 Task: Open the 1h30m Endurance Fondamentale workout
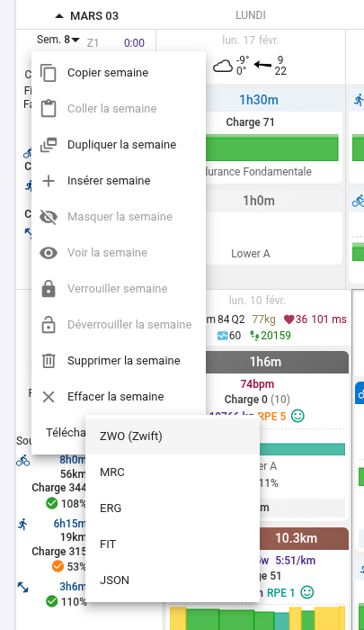274,134
